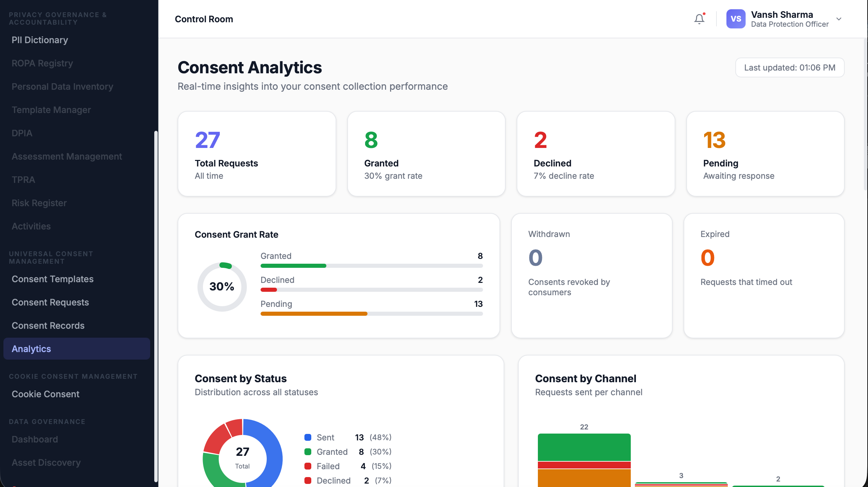Click the Universal Consent Management section label
Screen dimensions: 868x487
pos(51,258)
